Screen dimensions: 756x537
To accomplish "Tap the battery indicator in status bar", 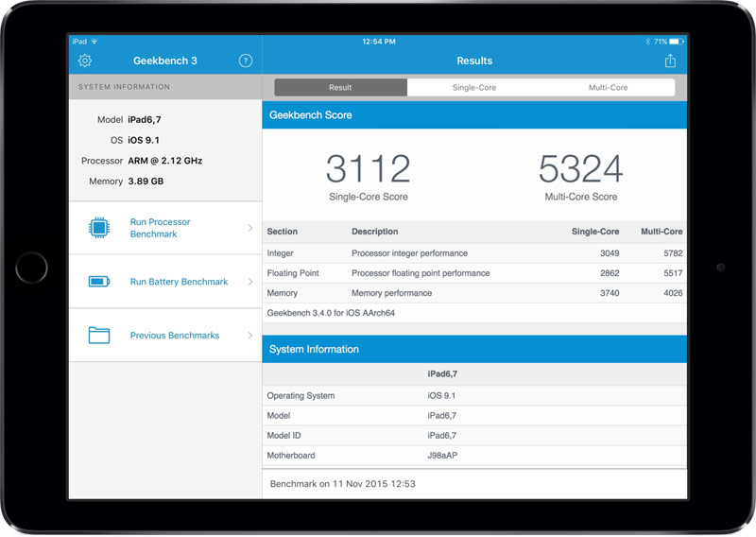I will [676, 42].
